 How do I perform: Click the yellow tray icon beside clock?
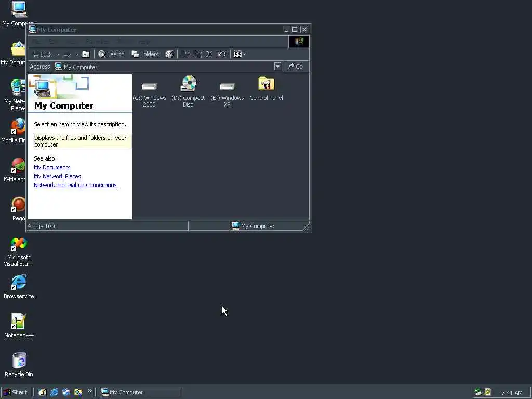click(488, 392)
